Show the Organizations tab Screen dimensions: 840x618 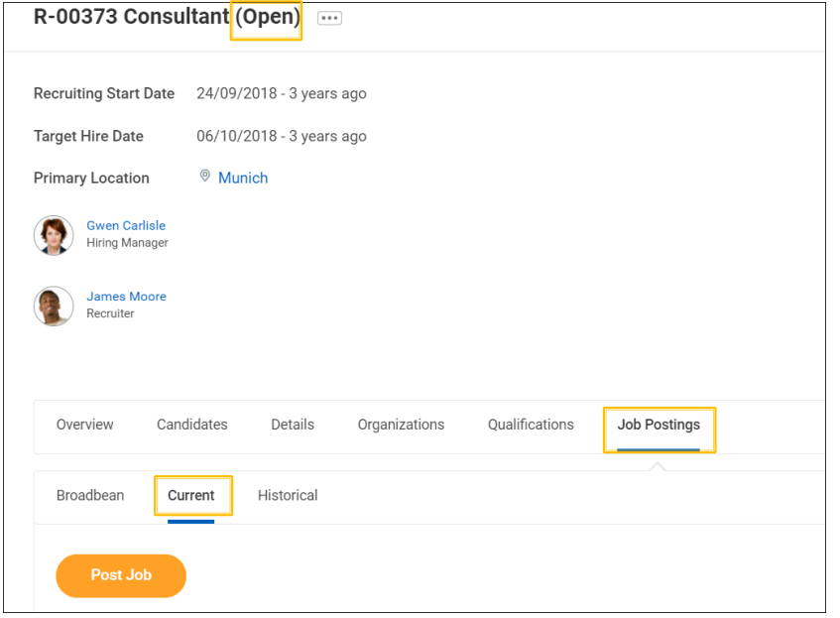click(x=401, y=425)
